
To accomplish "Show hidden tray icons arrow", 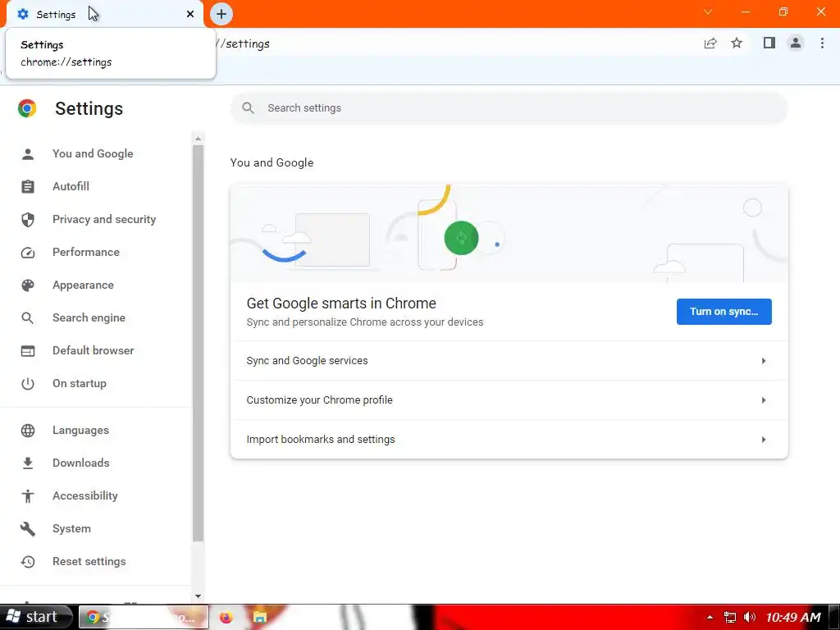I will click(710, 618).
